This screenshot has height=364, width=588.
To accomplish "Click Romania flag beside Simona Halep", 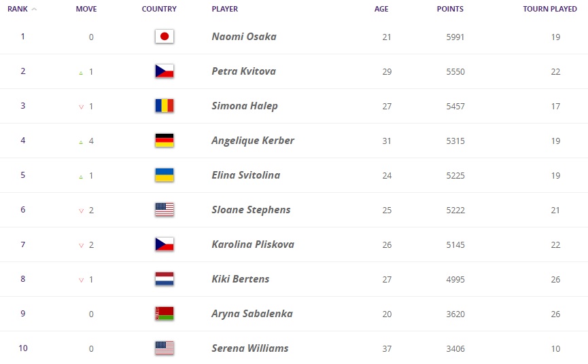I will click(x=165, y=106).
